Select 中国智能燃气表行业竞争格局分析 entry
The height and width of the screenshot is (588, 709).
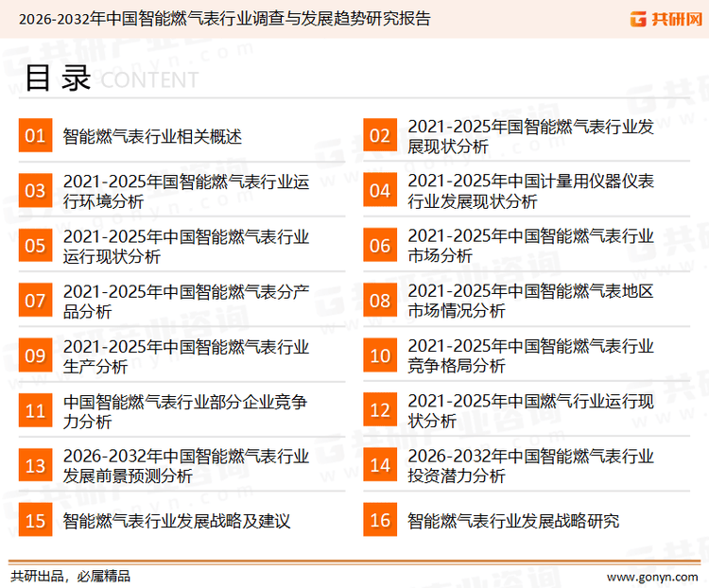[530, 355]
